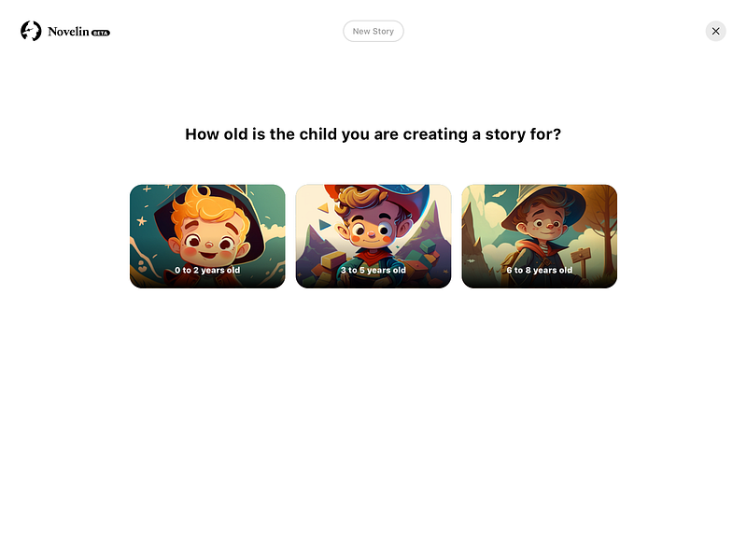
Task: Pick the 6 to 8 years old card
Action: (539, 236)
